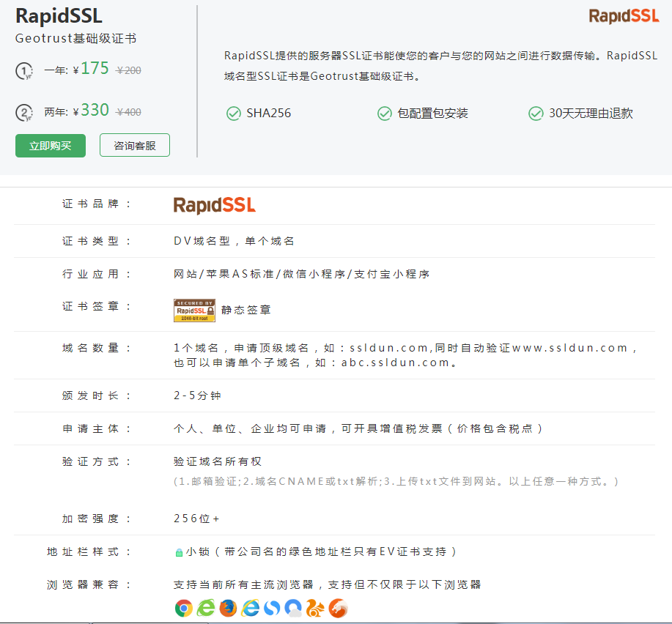The width and height of the screenshot is (672, 624).
Task: Click the 包配置包安装 checkmark icon
Action: [385, 114]
